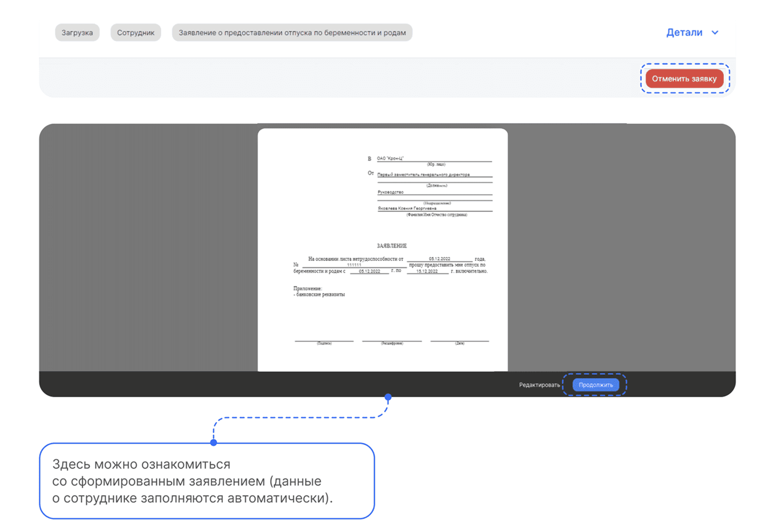Click the Дата line at document bottom
The width and height of the screenshot is (775, 532).
(459, 341)
